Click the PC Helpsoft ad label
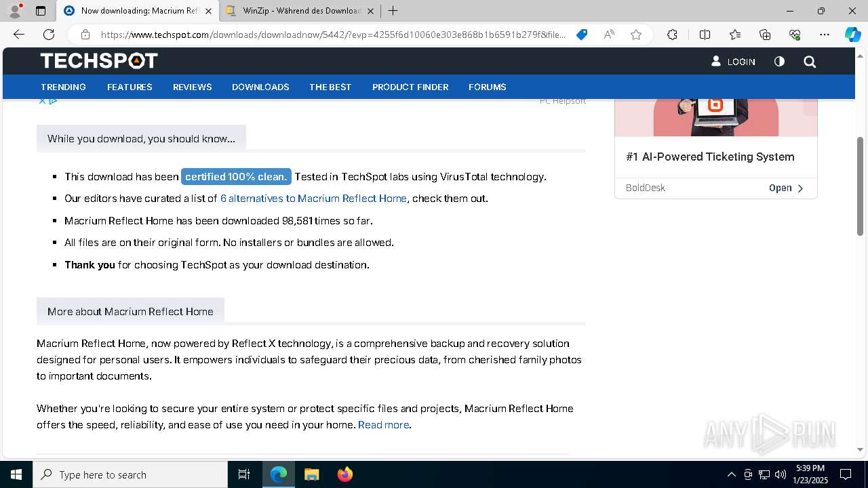The image size is (868, 488). (563, 102)
